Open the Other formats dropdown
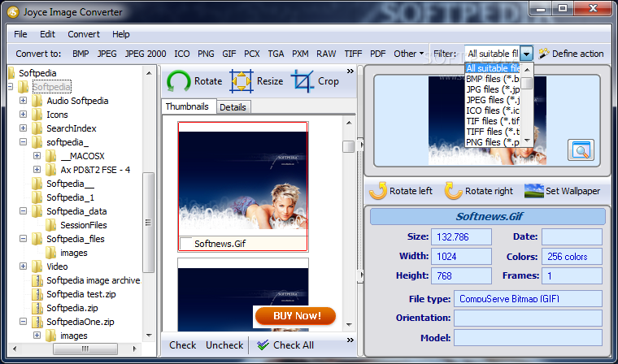The width and height of the screenshot is (618, 364). tap(409, 54)
